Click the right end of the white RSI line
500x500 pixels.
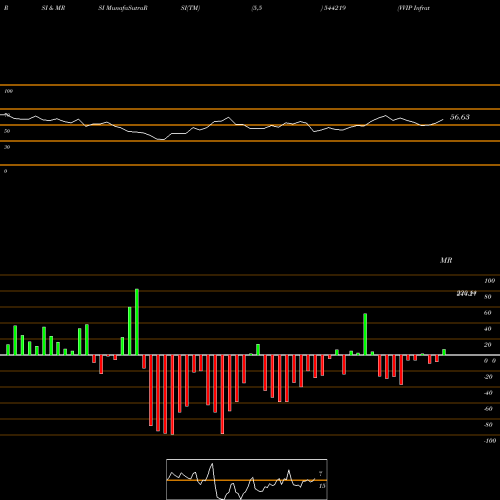tap(443, 119)
